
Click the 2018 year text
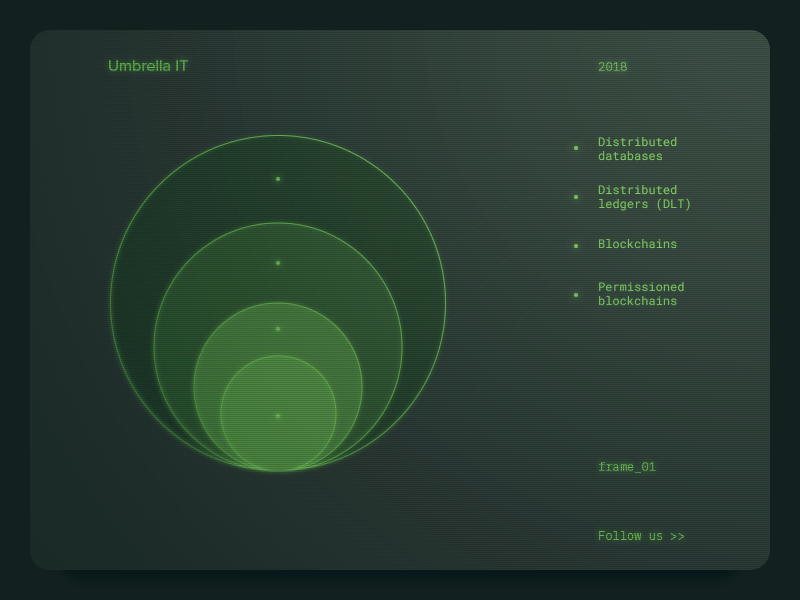click(612, 67)
